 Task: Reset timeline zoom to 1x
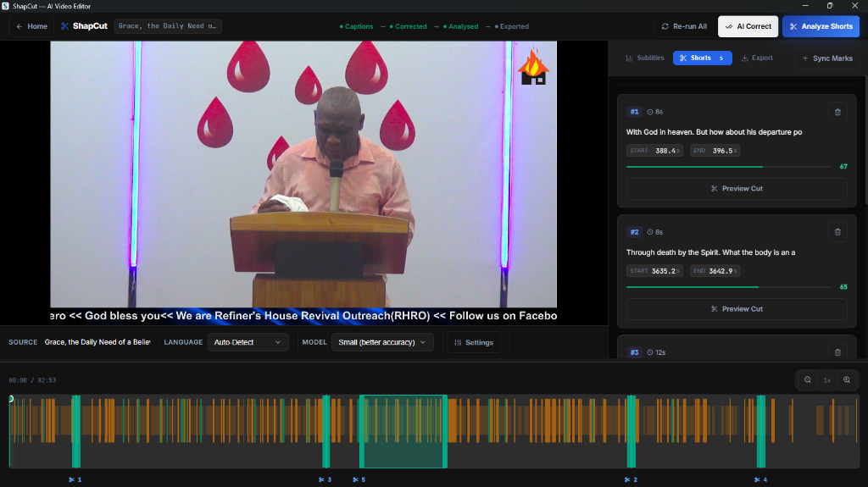(827, 380)
